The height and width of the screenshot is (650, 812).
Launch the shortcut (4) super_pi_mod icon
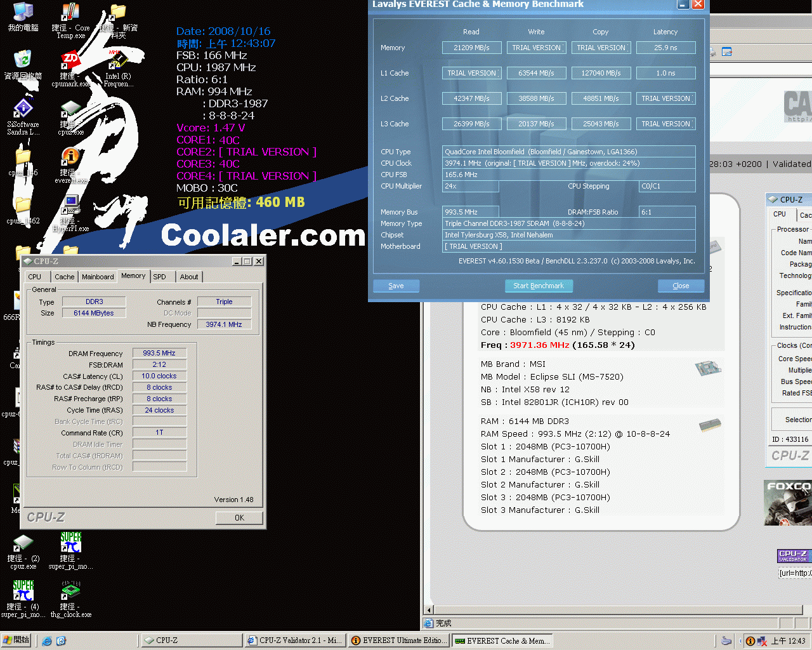tap(23, 600)
